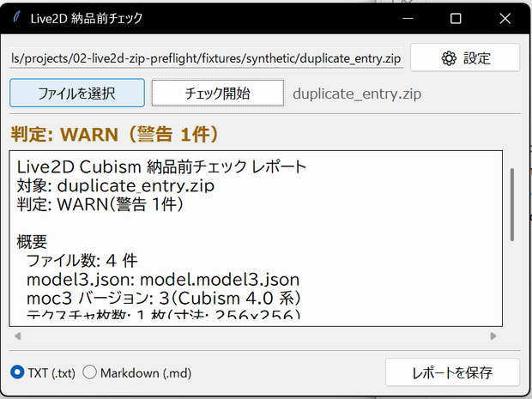The height and width of the screenshot is (399, 532).
Task: Click the zip file path input field
Action: [x=206, y=58]
